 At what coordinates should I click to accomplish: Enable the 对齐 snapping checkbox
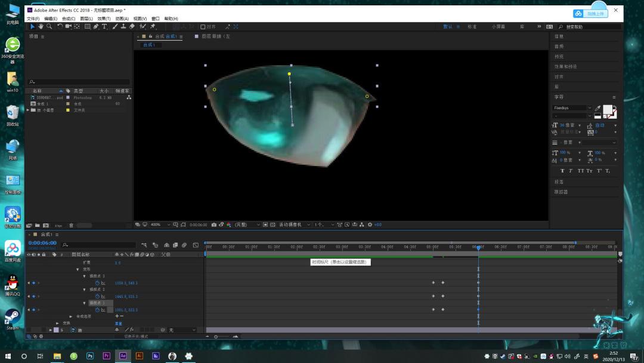point(203,27)
